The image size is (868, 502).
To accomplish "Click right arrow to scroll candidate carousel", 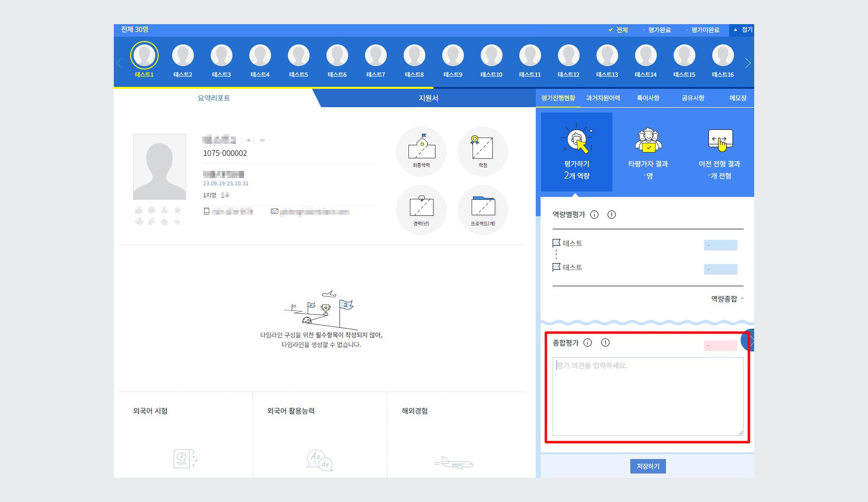I will click(x=748, y=63).
